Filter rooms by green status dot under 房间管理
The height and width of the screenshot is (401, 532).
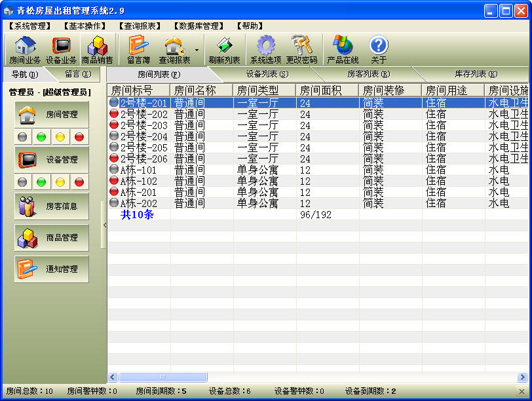(x=41, y=137)
